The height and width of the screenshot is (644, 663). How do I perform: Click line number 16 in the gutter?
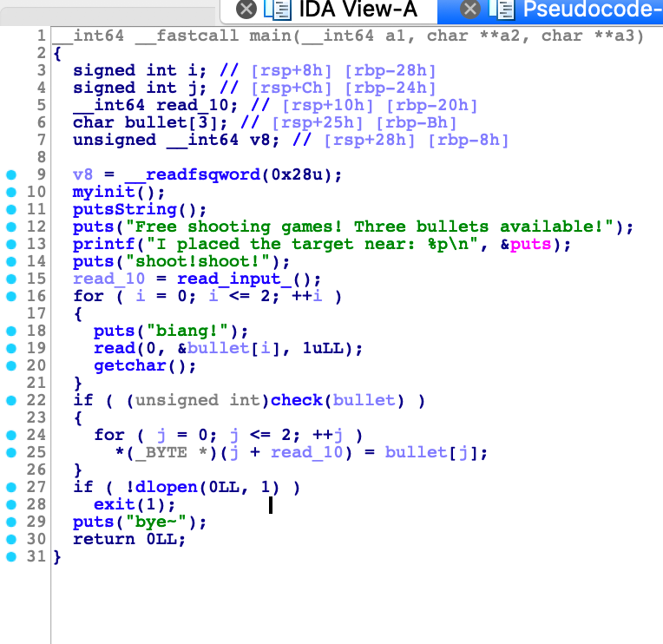36,296
